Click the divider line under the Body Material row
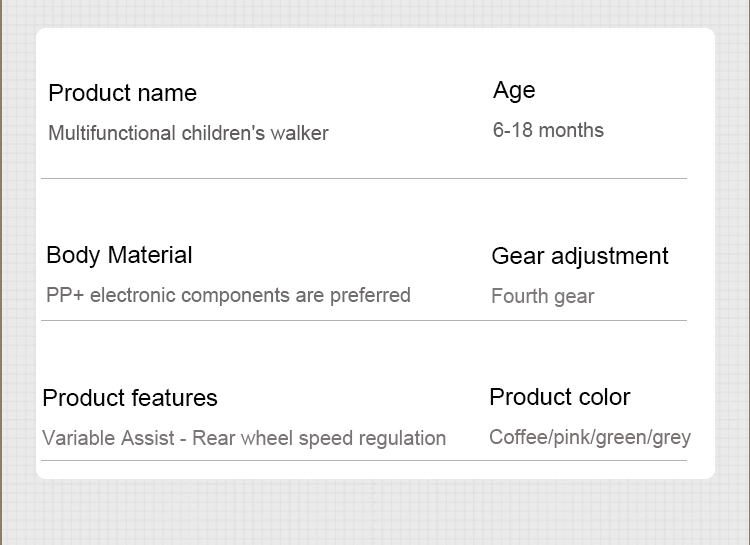Screen dimensions: 750x545 [x=364, y=320]
